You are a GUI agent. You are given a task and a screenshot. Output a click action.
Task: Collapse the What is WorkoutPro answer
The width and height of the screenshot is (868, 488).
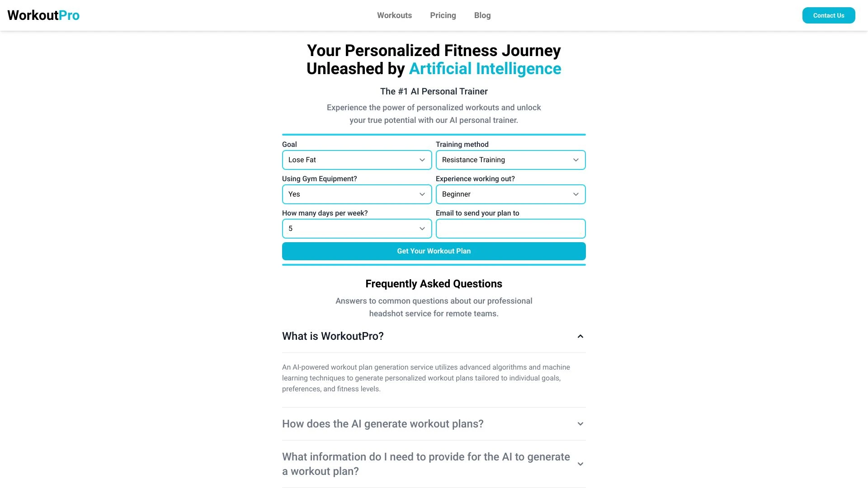(x=333, y=336)
